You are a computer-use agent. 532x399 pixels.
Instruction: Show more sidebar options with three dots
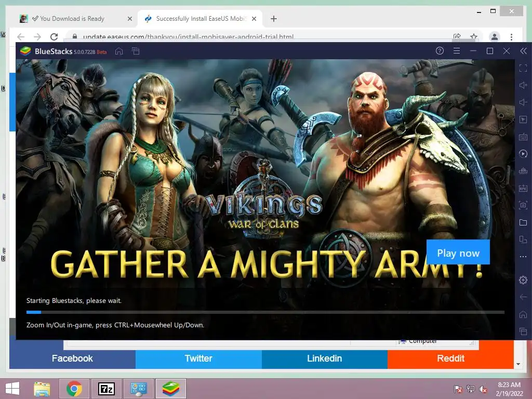(523, 257)
